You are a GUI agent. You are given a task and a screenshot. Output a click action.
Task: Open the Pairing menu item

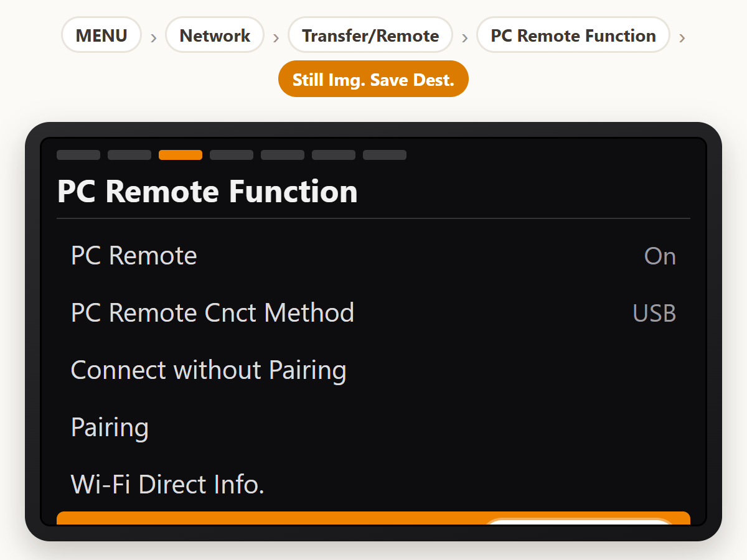[374, 428]
